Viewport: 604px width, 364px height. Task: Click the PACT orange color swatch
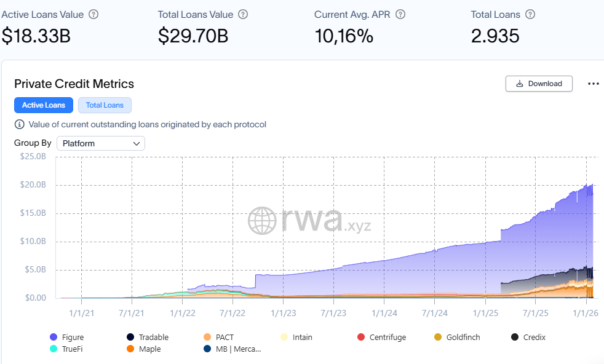(x=207, y=337)
